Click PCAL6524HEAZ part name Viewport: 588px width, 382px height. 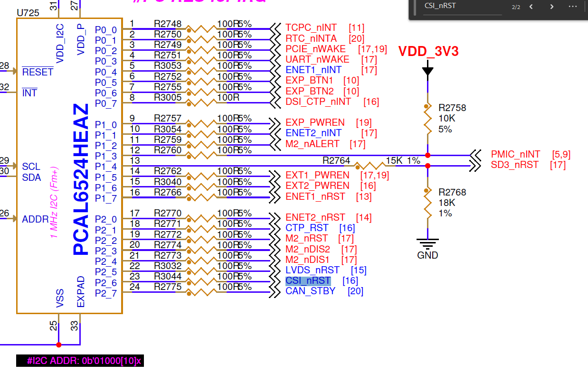point(81,179)
